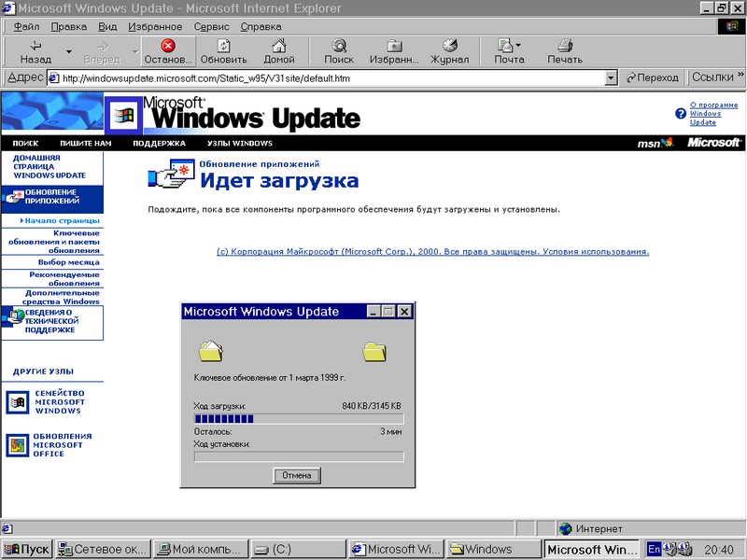Switch to Мой компь... taskbar window
Image resolution: width=747 pixels, height=560 pixels.
(202, 549)
